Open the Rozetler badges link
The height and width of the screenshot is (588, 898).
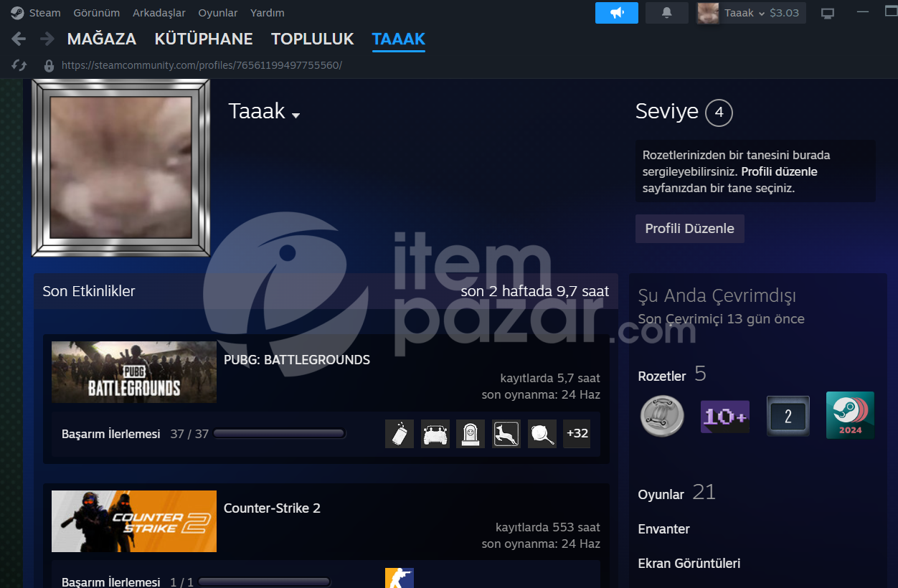[662, 376]
